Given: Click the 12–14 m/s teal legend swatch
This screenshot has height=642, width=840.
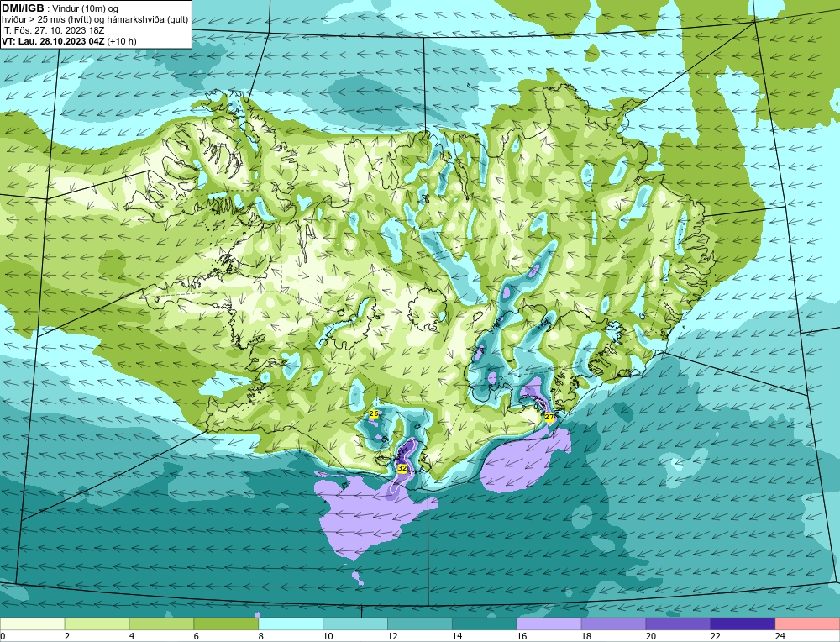Looking at the screenshot, I should 419,624.
